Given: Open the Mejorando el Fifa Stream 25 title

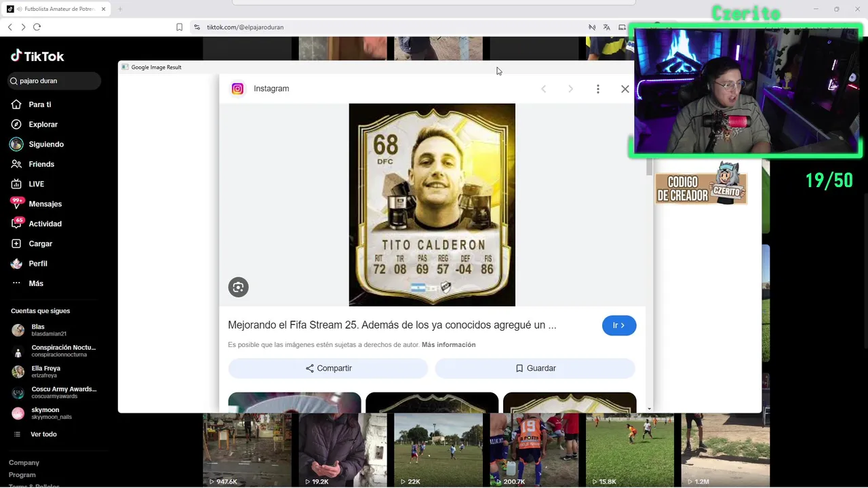Looking at the screenshot, I should click(392, 325).
